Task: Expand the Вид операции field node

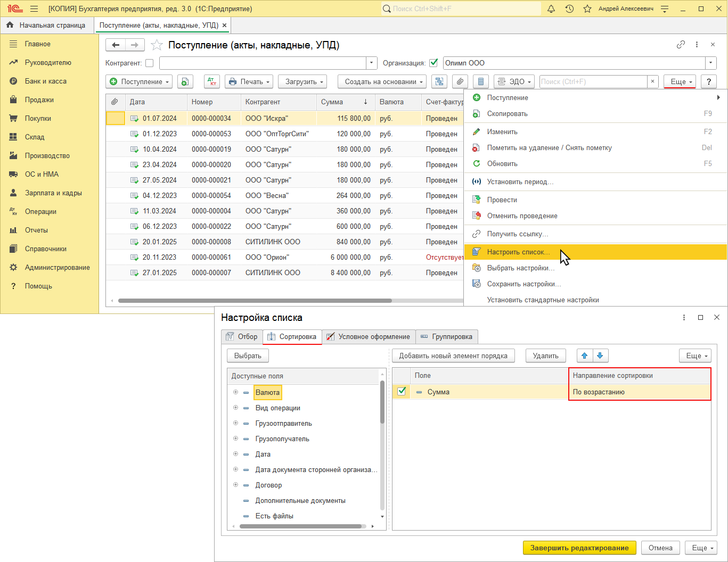Action: pos(235,408)
